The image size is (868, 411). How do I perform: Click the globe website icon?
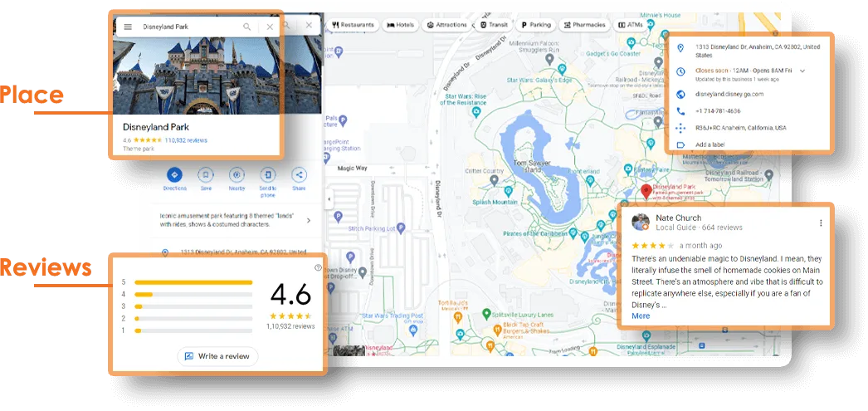click(681, 94)
